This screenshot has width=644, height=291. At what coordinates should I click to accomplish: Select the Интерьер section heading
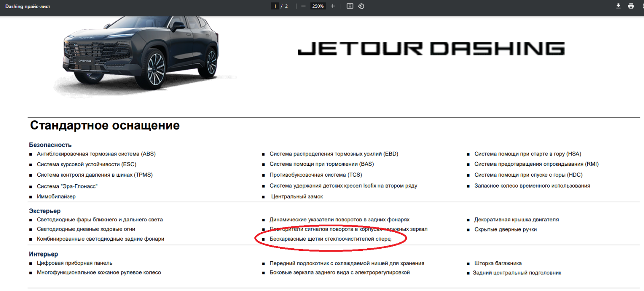click(x=43, y=254)
